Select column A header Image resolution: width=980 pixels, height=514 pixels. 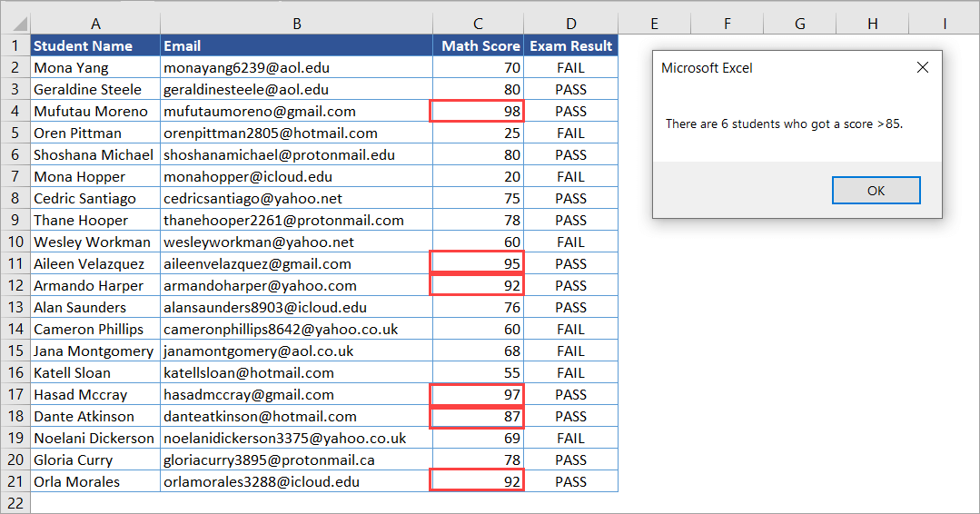click(95, 24)
